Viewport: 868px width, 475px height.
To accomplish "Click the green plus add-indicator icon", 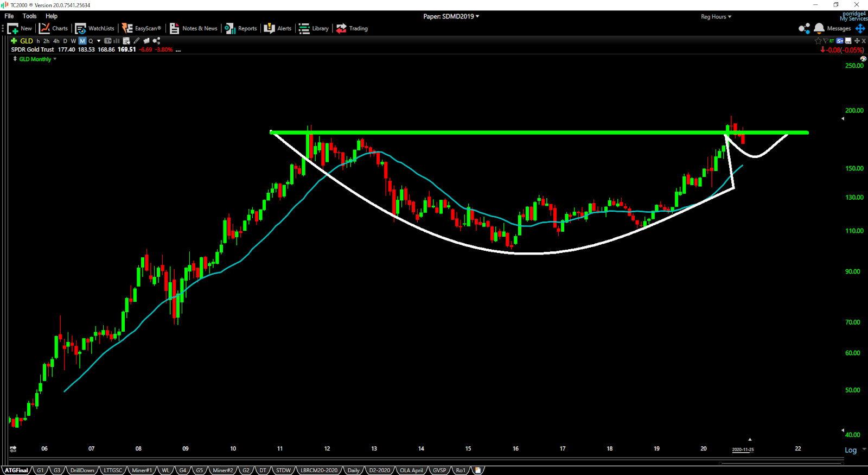I will point(14,41).
